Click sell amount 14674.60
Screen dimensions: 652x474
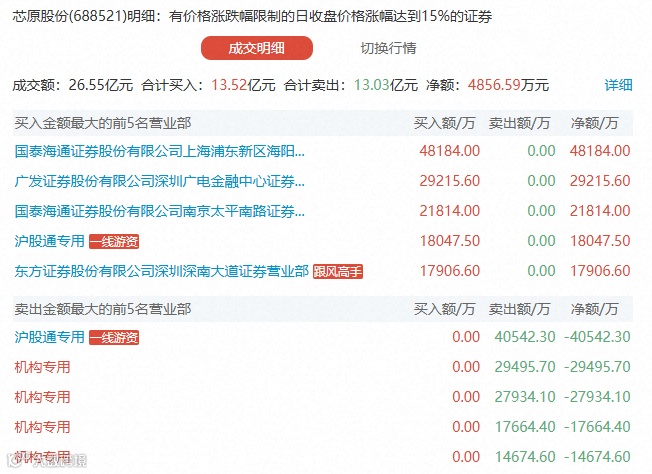point(525,457)
